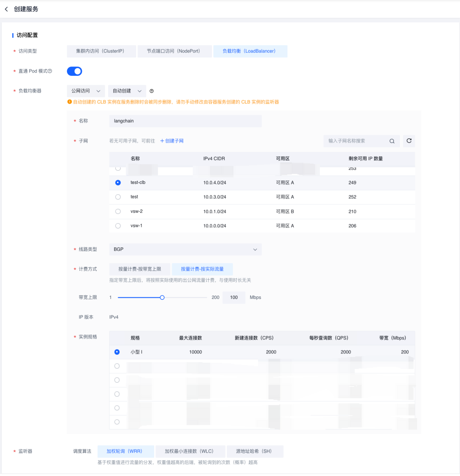This screenshot has height=476, width=460.
Task: Select the vsw-2 subnet radio button
Action: (x=118, y=212)
